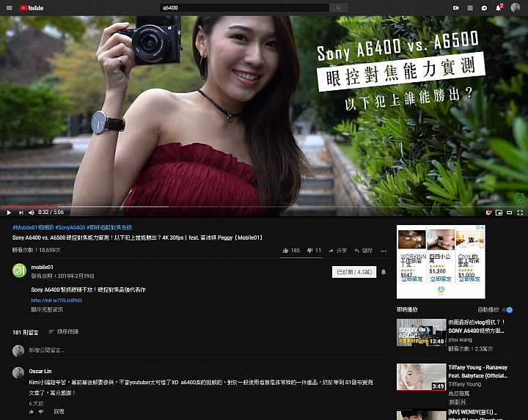Switch to miniplayer mode
This screenshot has width=528, height=420.
[499, 213]
